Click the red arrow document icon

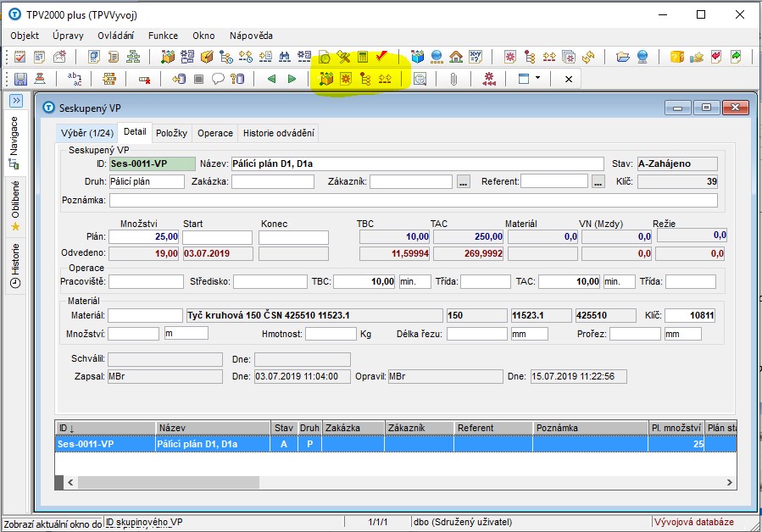tap(716, 57)
